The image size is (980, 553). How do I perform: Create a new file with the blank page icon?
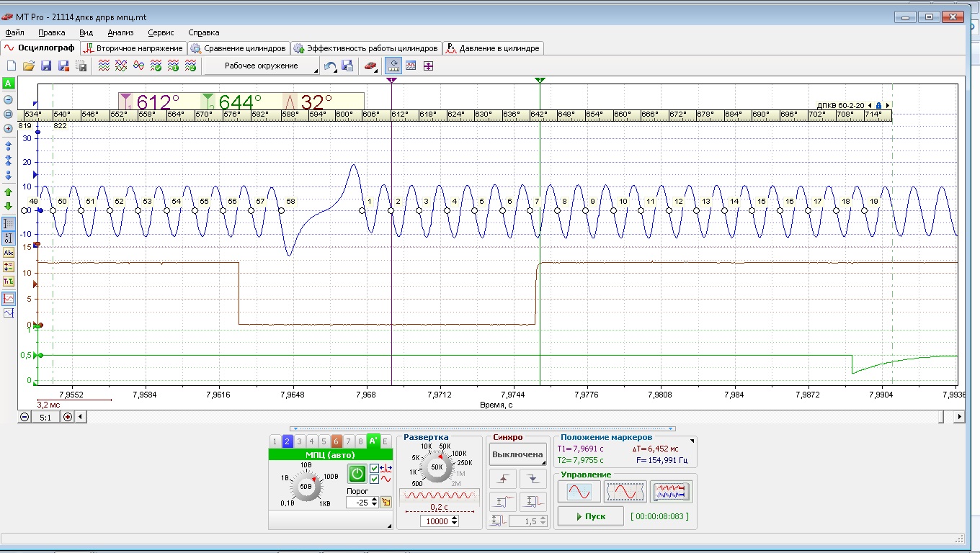(12, 66)
